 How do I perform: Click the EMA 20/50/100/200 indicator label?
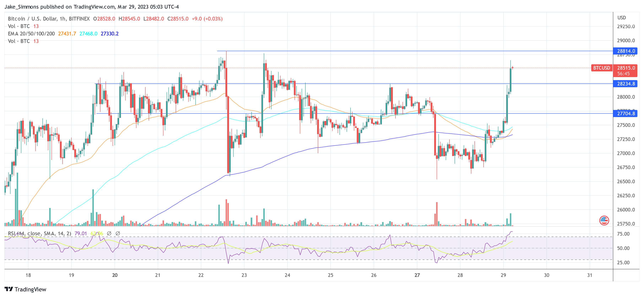click(31, 34)
